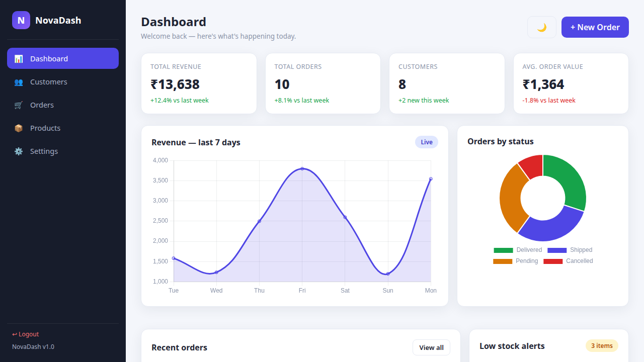This screenshot has height=362, width=644.
Task: Toggle the Delivered legend swatch
Action: tap(503, 250)
